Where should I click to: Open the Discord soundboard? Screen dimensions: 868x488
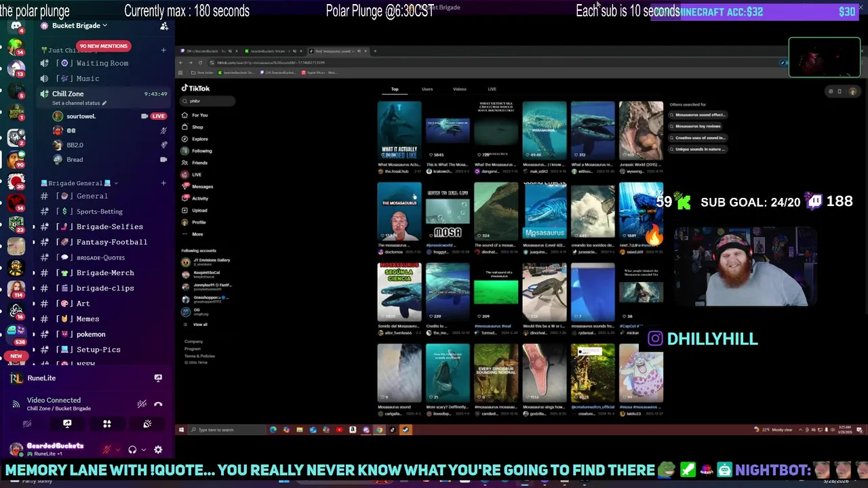click(147, 424)
